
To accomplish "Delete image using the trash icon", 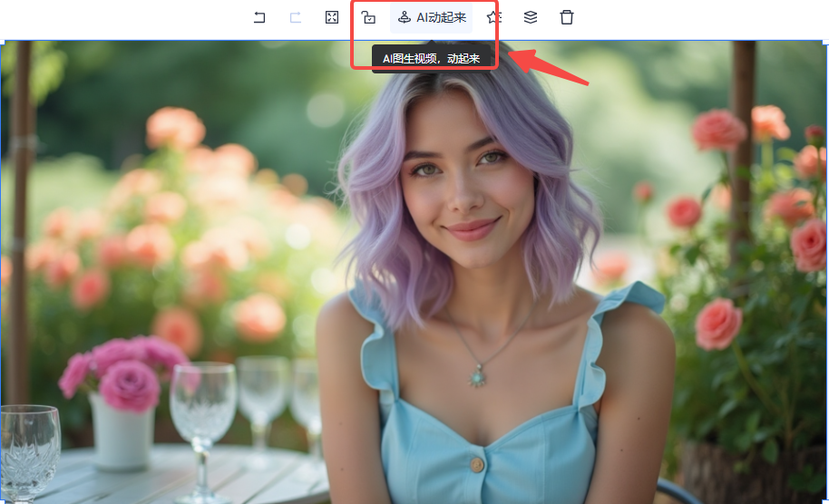I will tap(567, 17).
